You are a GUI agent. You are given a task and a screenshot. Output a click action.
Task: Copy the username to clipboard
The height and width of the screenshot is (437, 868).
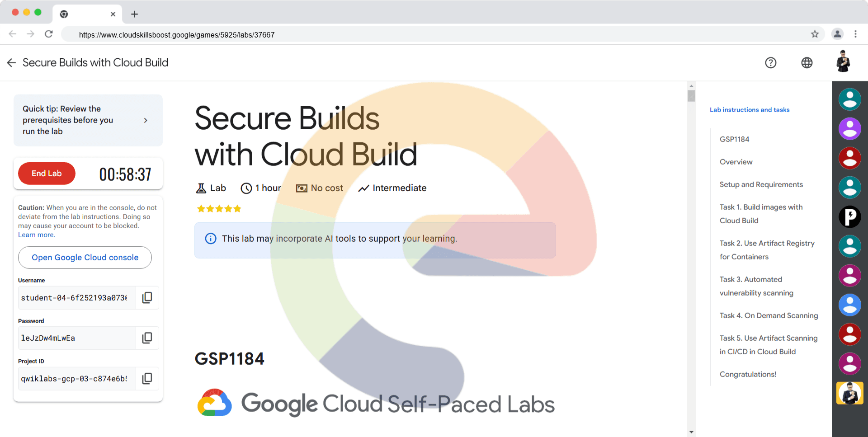tap(147, 298)
